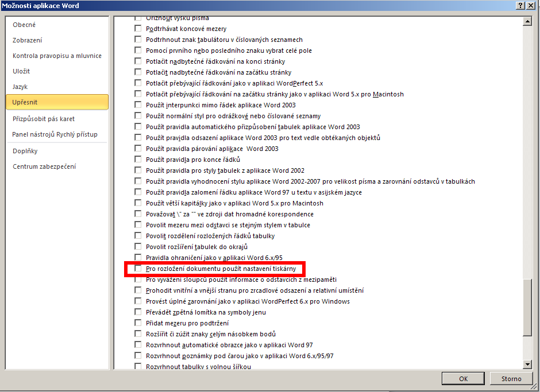The width and height of the screenshot is (540, 392).
Task: Check pravidla pro styly tabulek Word 2002
Action: click(138, 170)
